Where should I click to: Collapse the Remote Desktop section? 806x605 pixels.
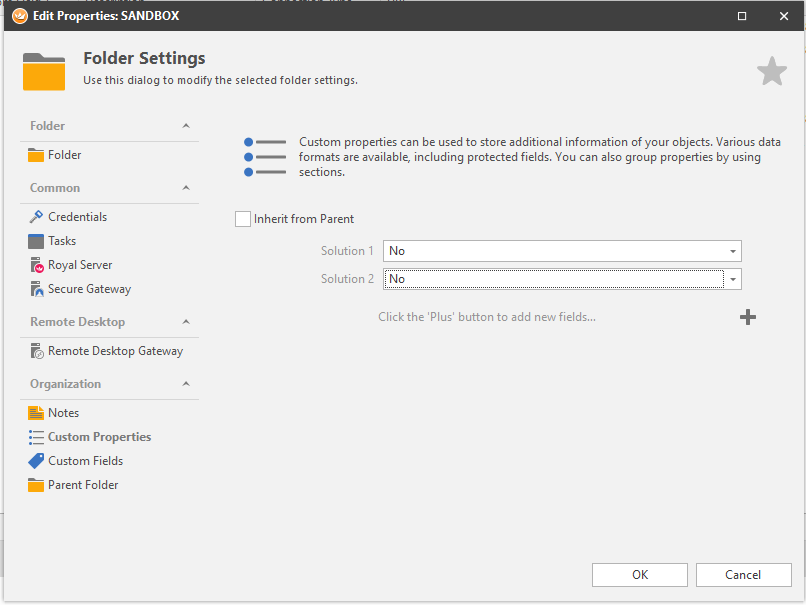tap(186, 322)
